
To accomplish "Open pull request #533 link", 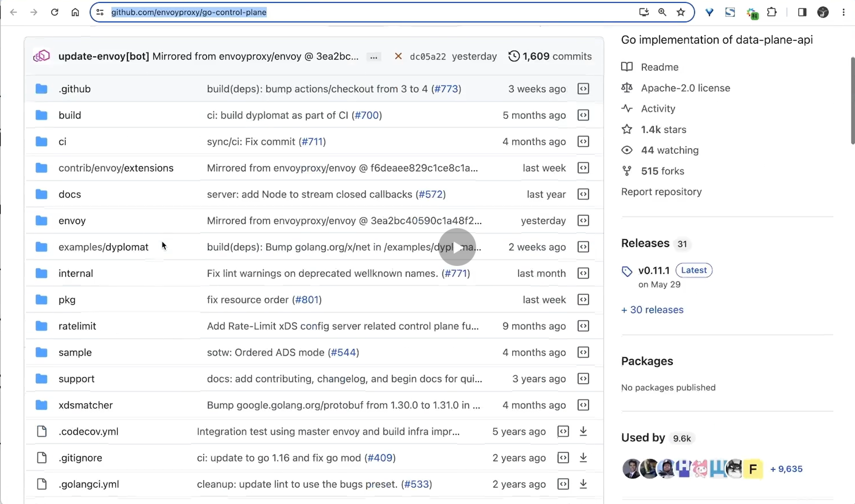I will point(416,484).
